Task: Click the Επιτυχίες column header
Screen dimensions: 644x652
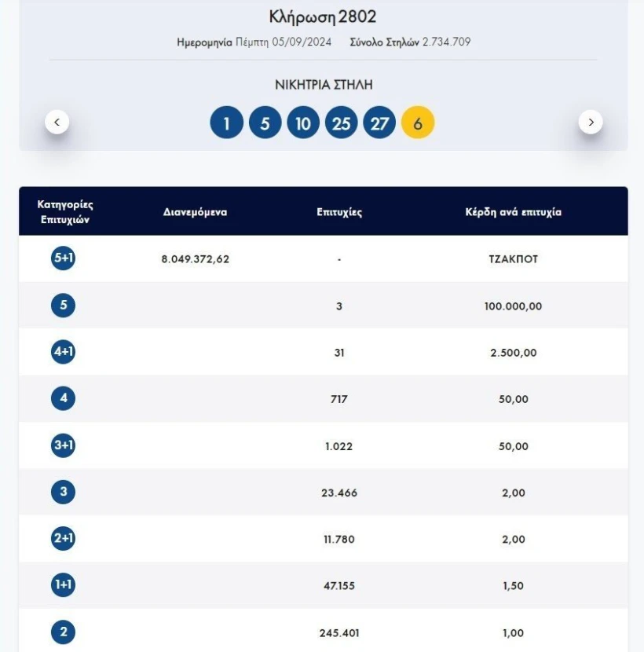Action: 339,212
